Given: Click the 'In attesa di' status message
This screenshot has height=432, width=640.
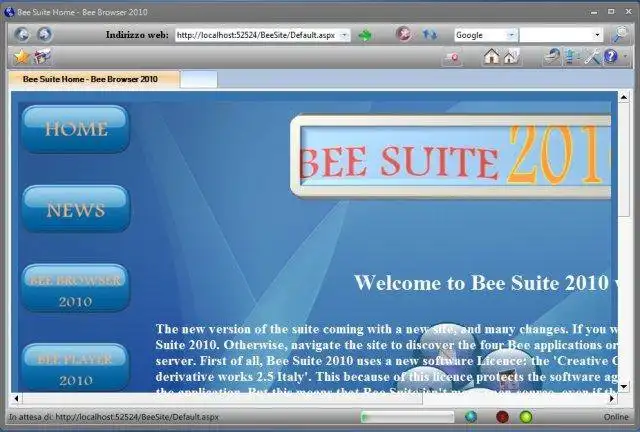Looking at the screenshot, I should [x=114, y=417].
